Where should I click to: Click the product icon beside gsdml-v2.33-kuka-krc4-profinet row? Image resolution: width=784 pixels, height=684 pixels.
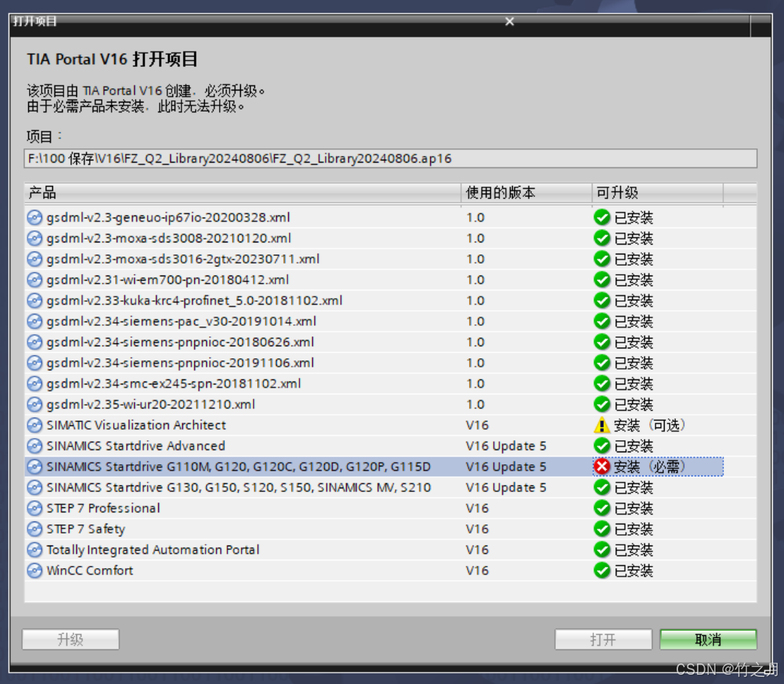coord(35,301)
